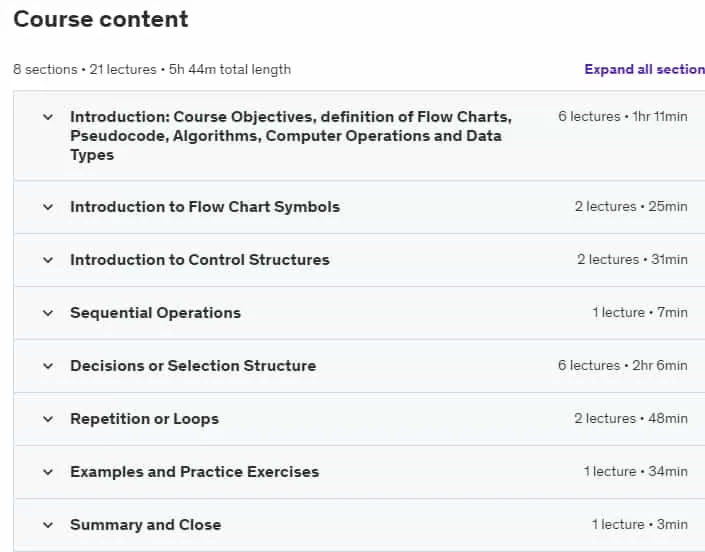This screenshot has width=705, height=552.
Task: Select the Introduction to Control Structures heading
Action: tap(200, 260)
